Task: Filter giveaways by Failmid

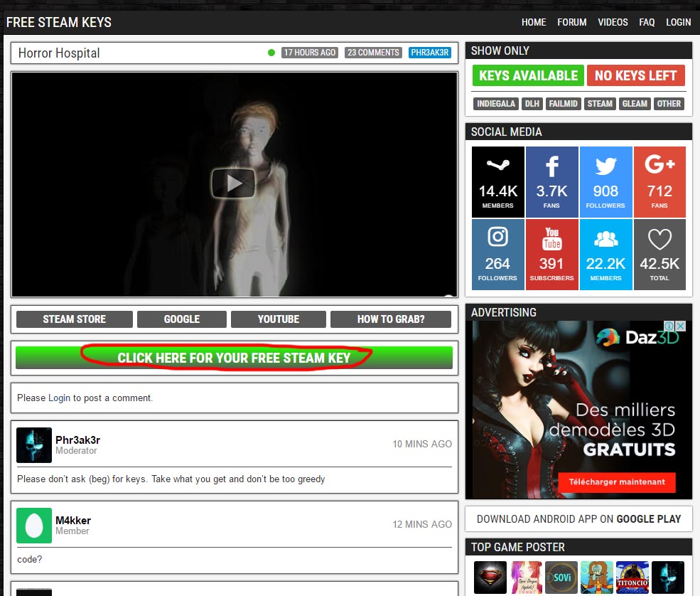Action: [x=563, y=104]
